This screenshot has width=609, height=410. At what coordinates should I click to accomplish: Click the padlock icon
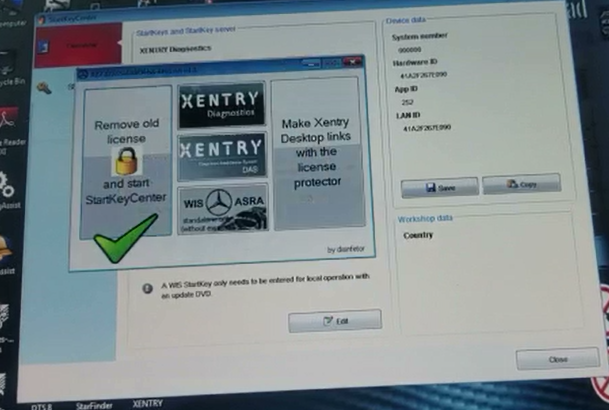[x=126, y=161]
